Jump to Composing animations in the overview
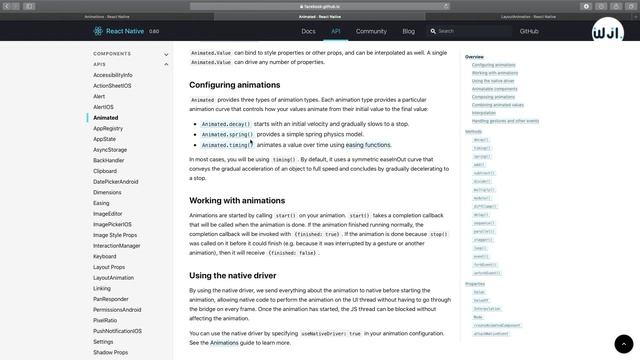 [493, 97]
